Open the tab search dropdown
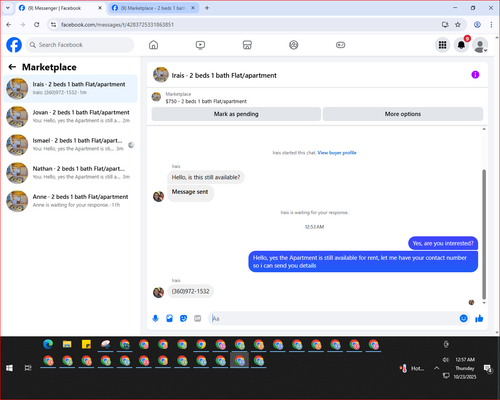 (8, 8)
